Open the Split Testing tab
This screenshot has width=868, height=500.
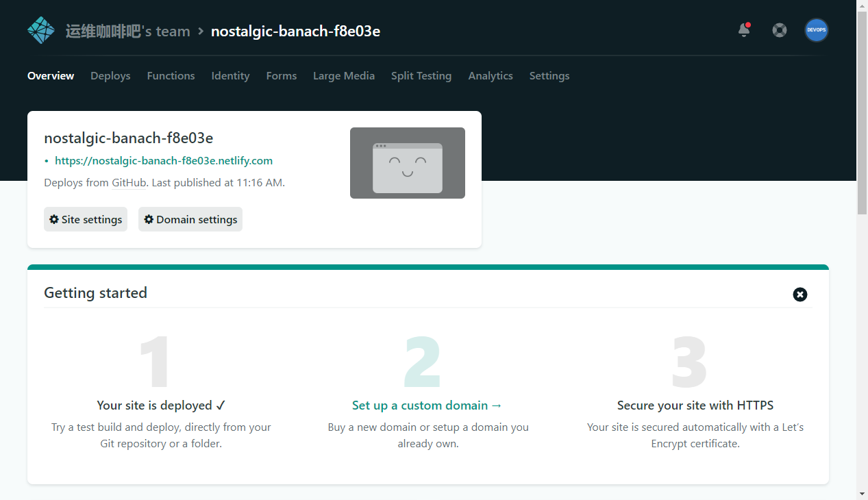[421, 76]
